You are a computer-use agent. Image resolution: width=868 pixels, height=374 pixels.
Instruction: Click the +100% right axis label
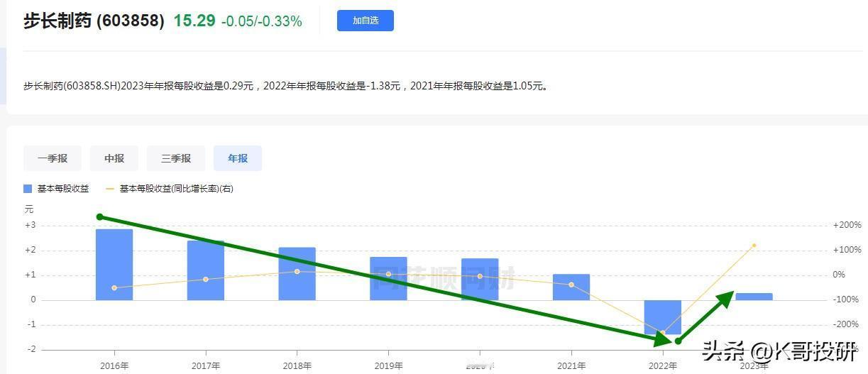tap(847, 250)
